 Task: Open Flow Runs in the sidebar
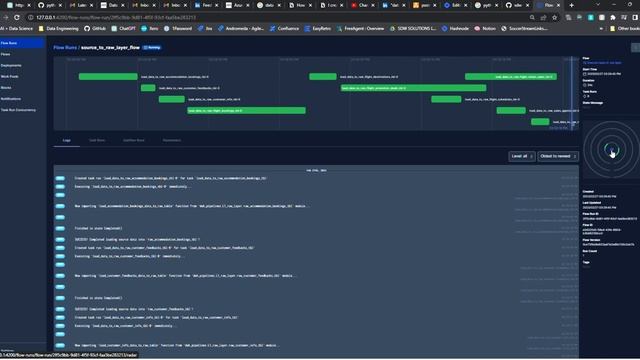[22, 43]
